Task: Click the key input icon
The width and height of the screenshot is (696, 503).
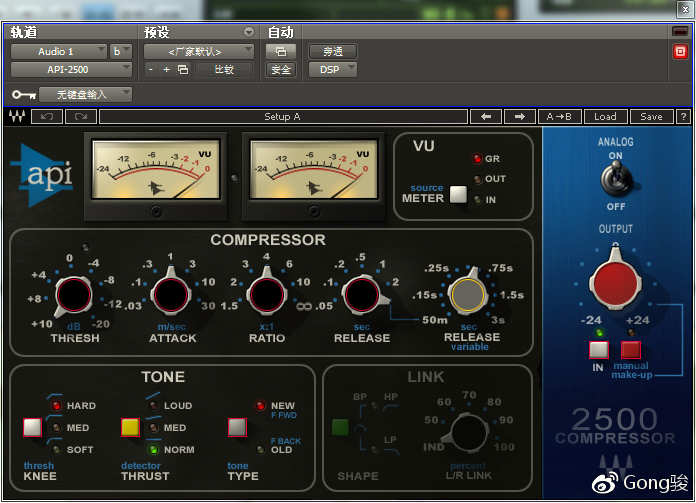Action: [24, 95]
